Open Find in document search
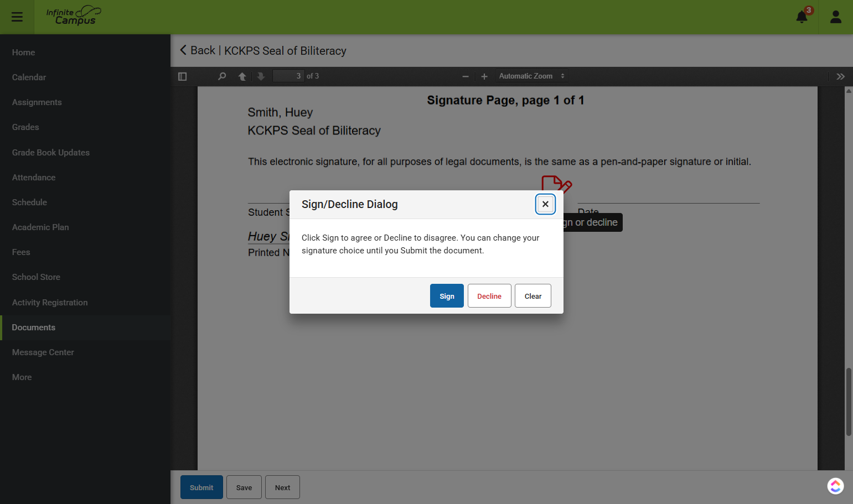 222,76
